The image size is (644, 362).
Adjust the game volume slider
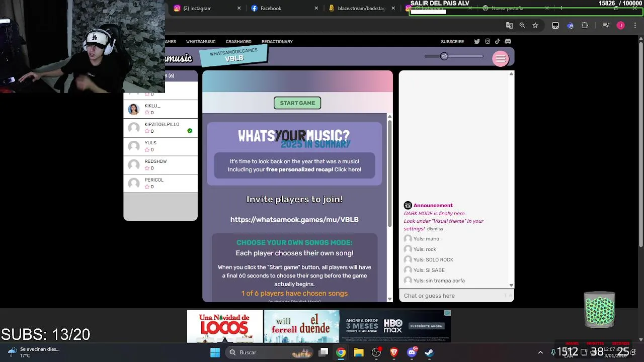coord(453,56)
